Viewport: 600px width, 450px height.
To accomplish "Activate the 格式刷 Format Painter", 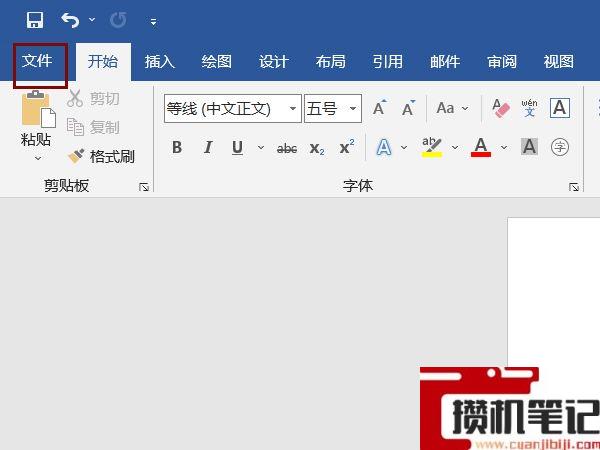I will coord(101,157).
